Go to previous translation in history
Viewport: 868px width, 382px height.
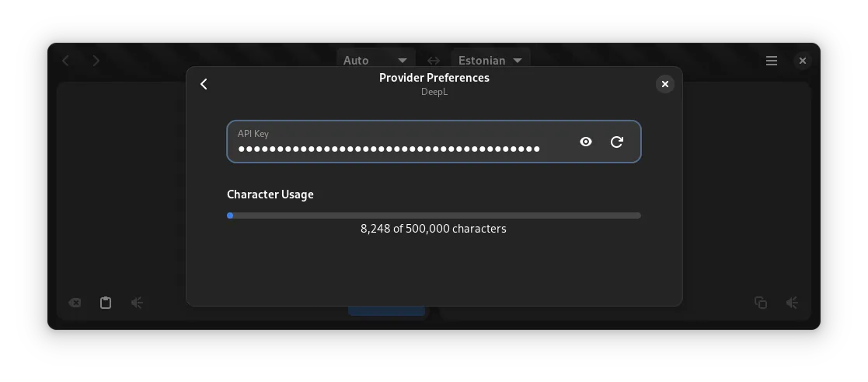[66, 61]
